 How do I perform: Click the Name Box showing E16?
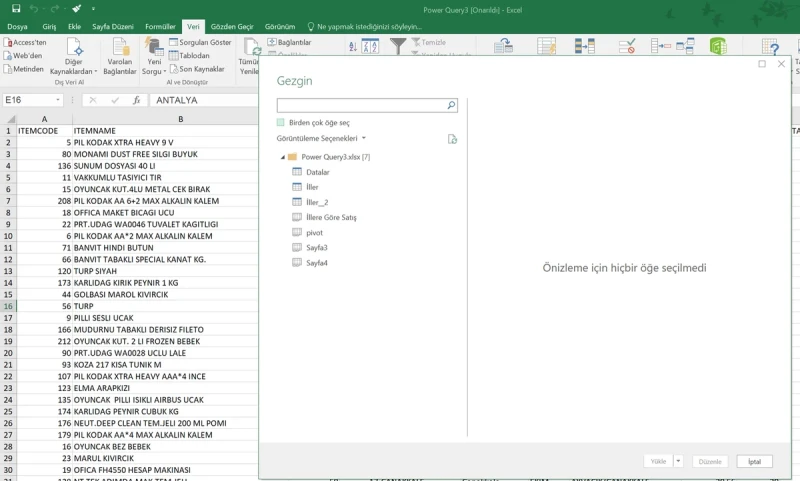coord(28,100)
